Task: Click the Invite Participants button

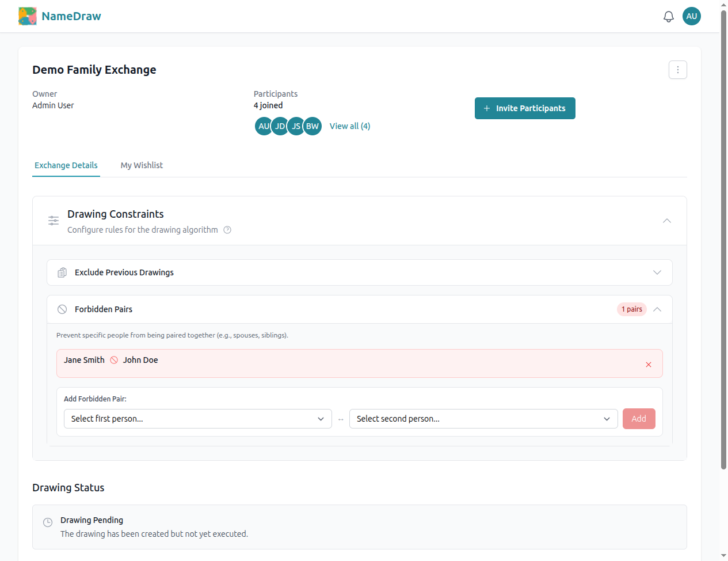Action: pos(524,108)
